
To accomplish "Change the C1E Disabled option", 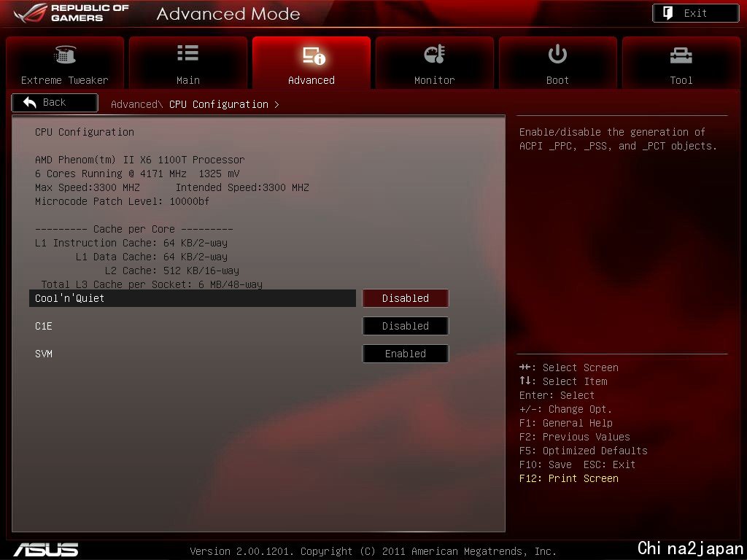I will [406, 326].
